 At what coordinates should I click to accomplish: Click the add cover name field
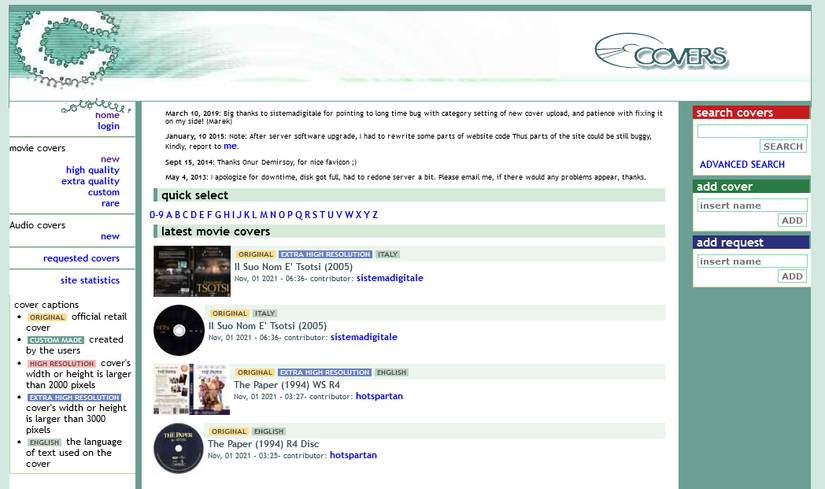[x=752, y=205]
